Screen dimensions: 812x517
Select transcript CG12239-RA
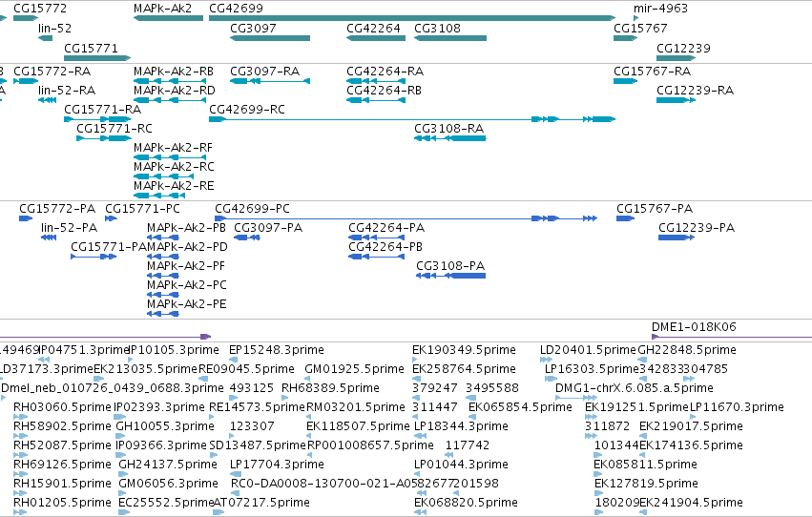[676, 100]
